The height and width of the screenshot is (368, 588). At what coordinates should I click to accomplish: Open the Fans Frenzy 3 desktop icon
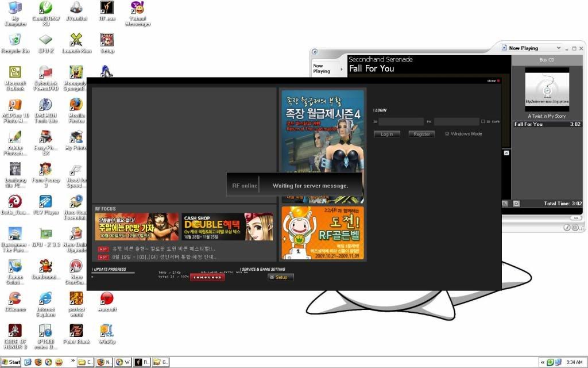(x=46, y=175)
